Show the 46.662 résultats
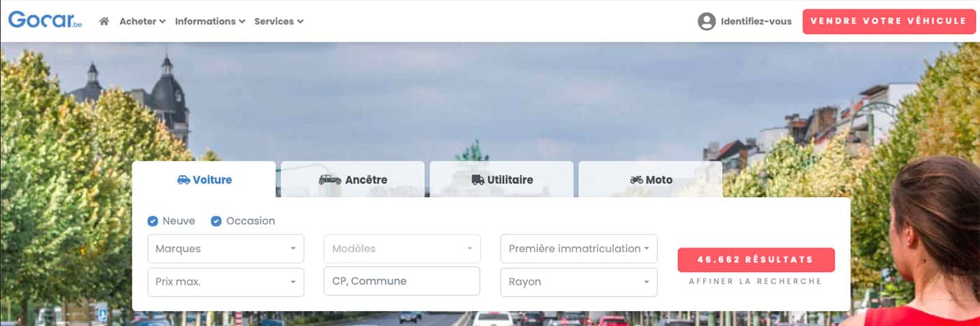 coord(756,260)
